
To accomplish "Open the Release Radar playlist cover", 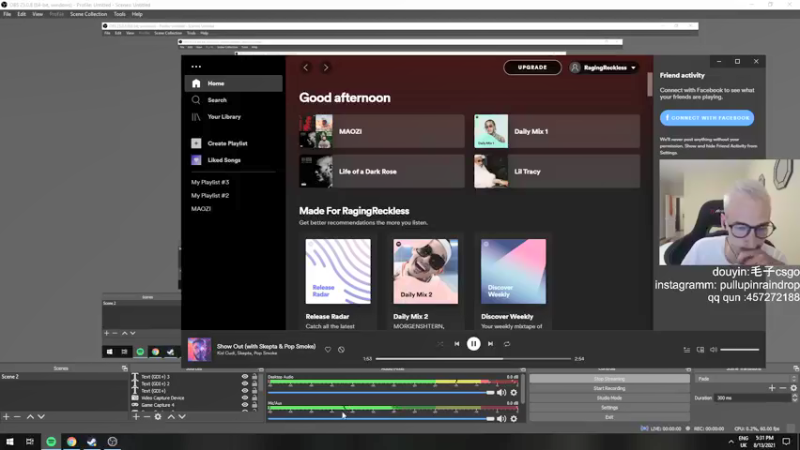I will point(338,271).
